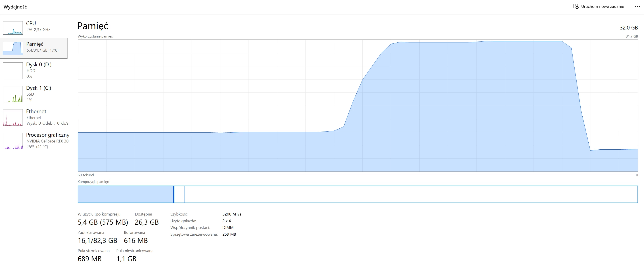This screenshot has height=268, width=644.
Task: Click Uruchom nowe zadanie button text
Action: [x=602, y=6]
